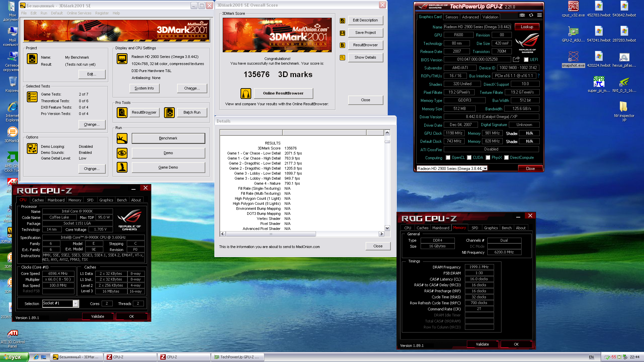Click the GPU Name field in GPU-Z
Image resolution: width=644 pixels, height=362 pixels.
[x=477, y=27]
